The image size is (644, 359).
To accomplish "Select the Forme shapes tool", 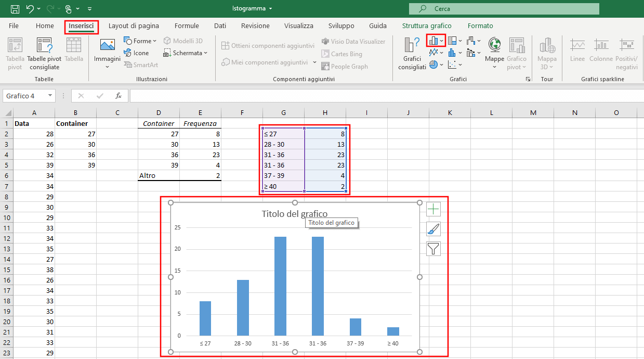I will click(x=139, y=41).
